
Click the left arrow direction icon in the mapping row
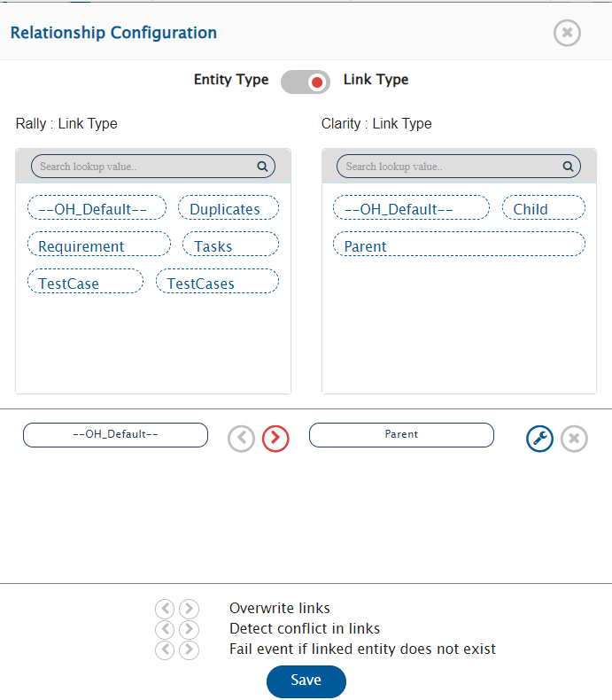pyautogui.click(x=241, y=439)
